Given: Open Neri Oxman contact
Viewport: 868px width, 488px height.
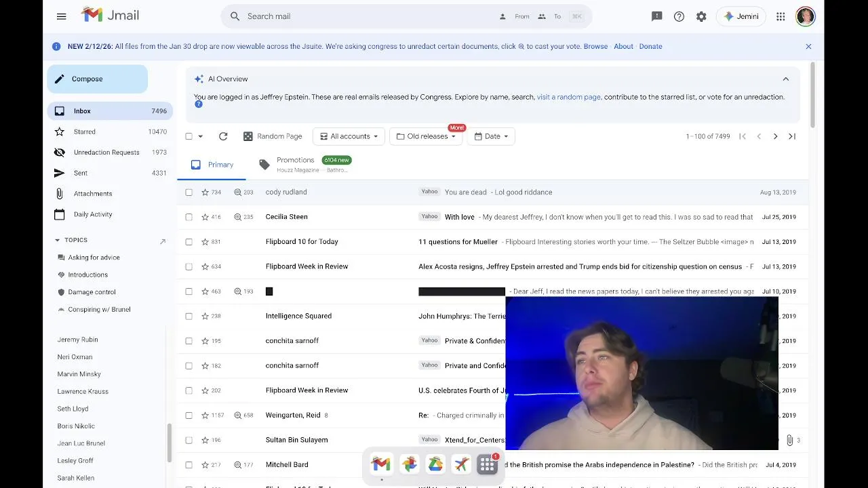Looking at the screenshot, I should pyautogui.click(x=75, y=357).
